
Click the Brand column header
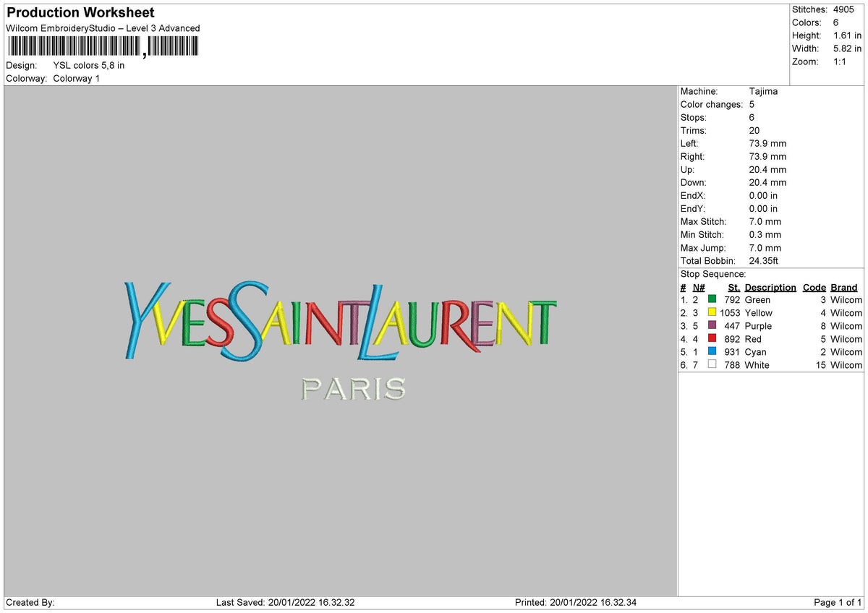844,287
